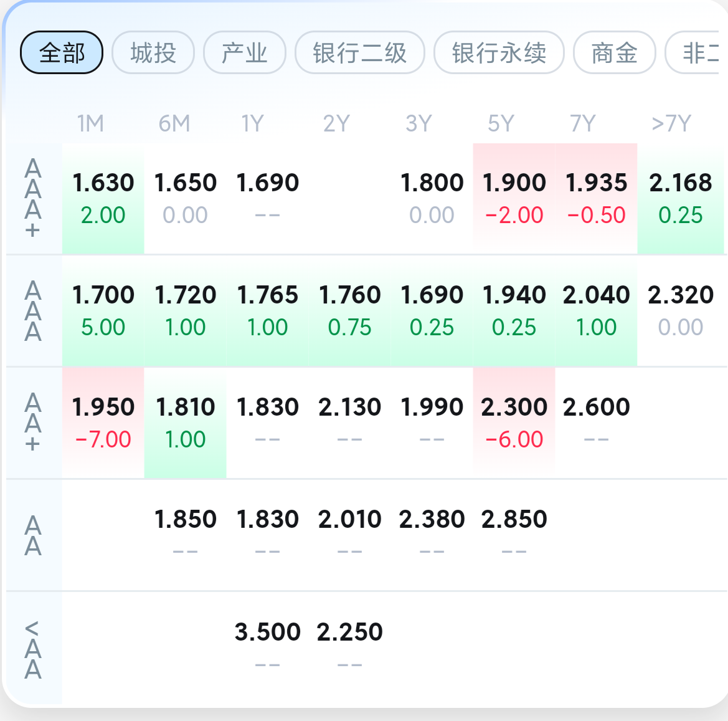Click AA+ 1M cell with 1.950
Viewport: 728px width, 721px height.
click(x=103, y=423)
